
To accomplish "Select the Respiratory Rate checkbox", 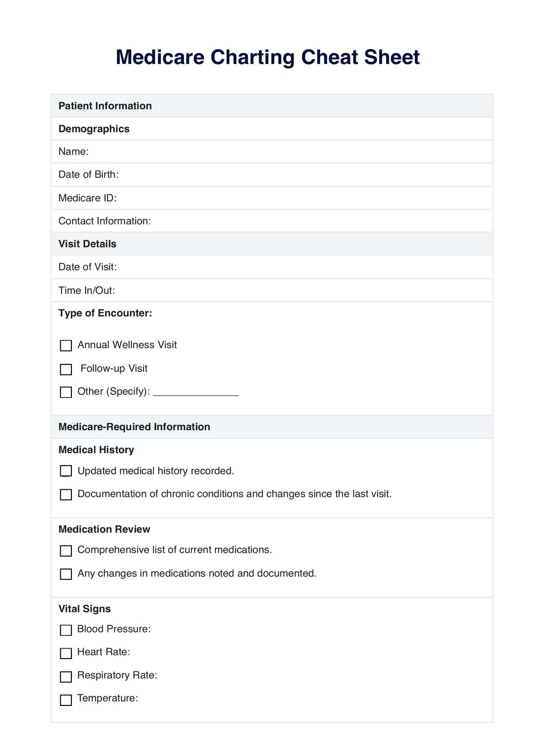I will pyautogui.click(x=66, y=677).
